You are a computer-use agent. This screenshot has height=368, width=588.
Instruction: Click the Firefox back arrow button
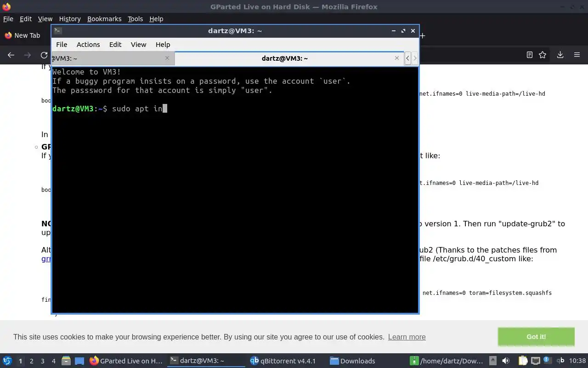click(x=11, y=55)
